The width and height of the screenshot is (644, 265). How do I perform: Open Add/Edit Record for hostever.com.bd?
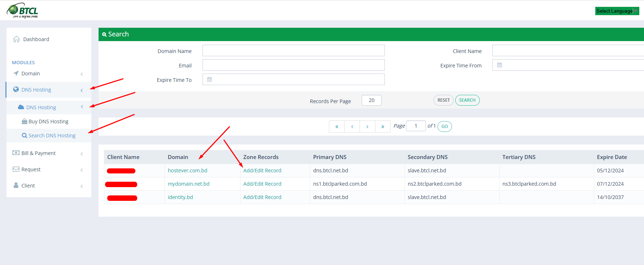click(x=262, y=171)
